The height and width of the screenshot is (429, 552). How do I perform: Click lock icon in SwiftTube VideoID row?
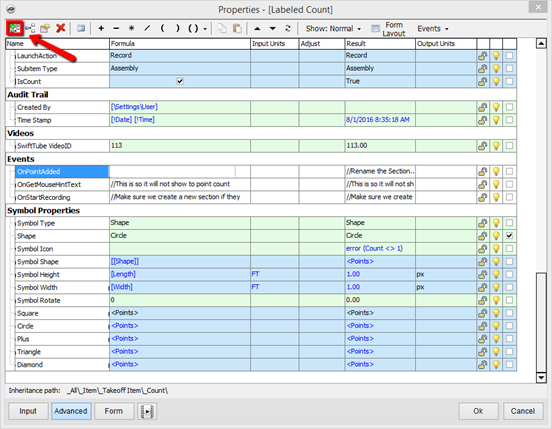tap(482, 146)
